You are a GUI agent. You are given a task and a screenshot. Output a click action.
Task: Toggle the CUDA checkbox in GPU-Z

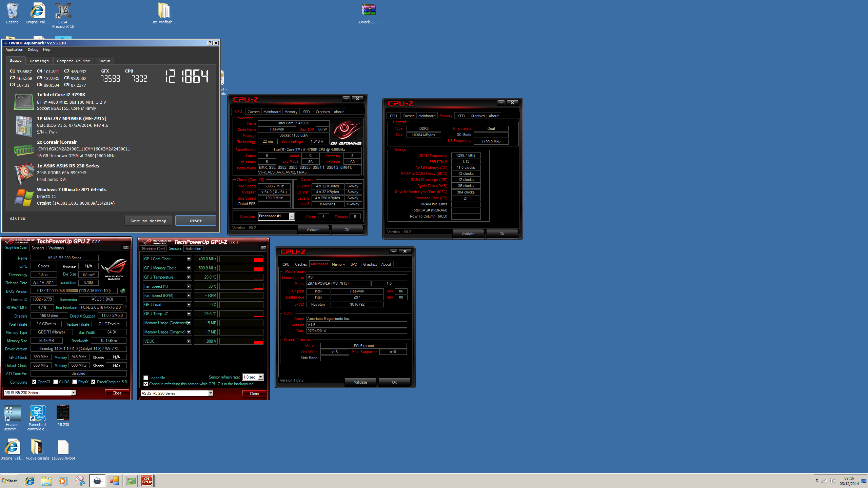56,382
